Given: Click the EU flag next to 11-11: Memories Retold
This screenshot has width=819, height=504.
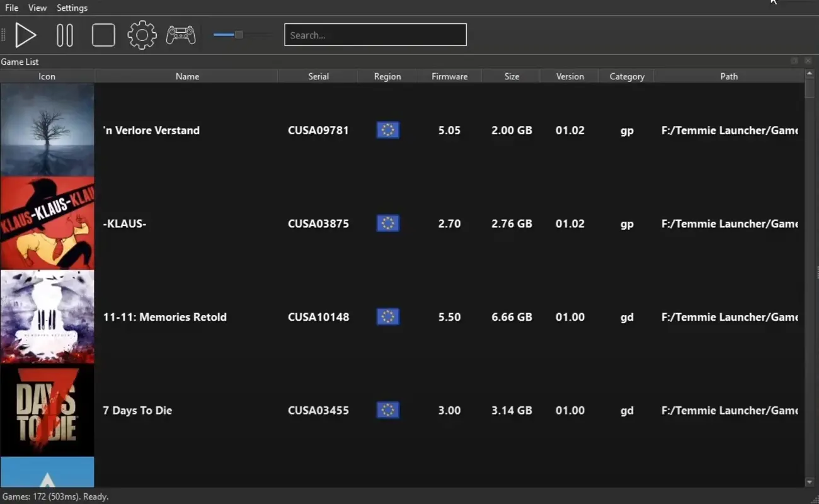Looking at the screenshot, I should [x=387, y=317].
